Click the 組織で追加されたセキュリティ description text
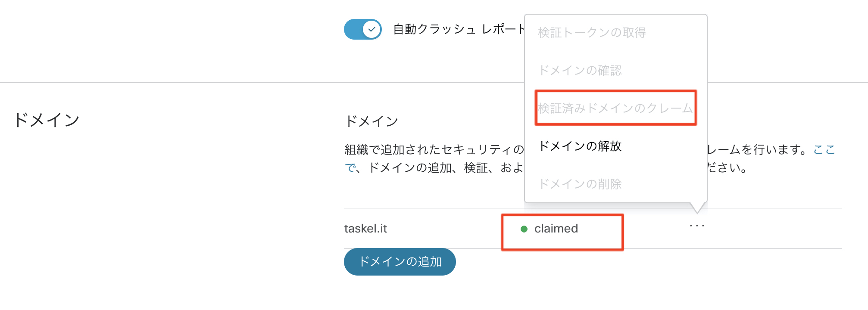 433,150
